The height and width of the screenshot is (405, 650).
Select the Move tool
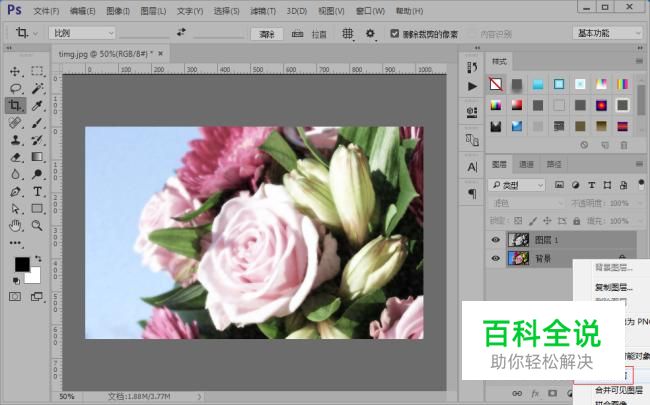click(15, 71)
